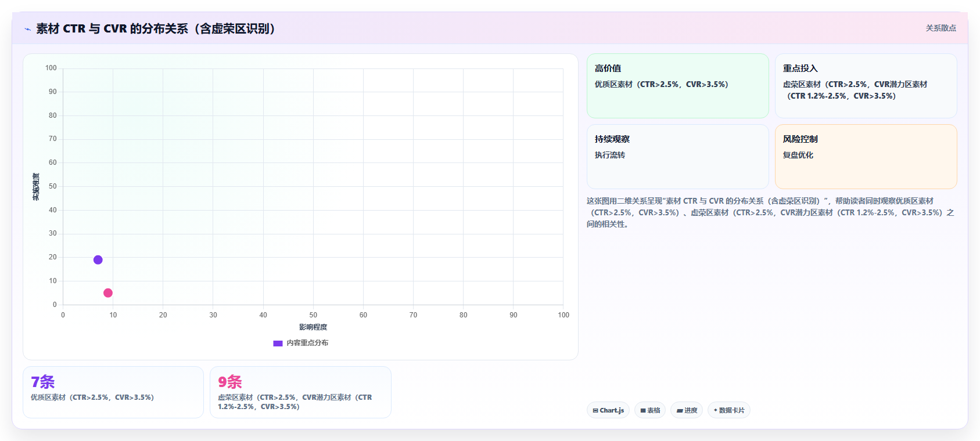This screenshot has width=980, height=441.
Task: Click the 7条 stat value
Action: (x=43, y=382)
